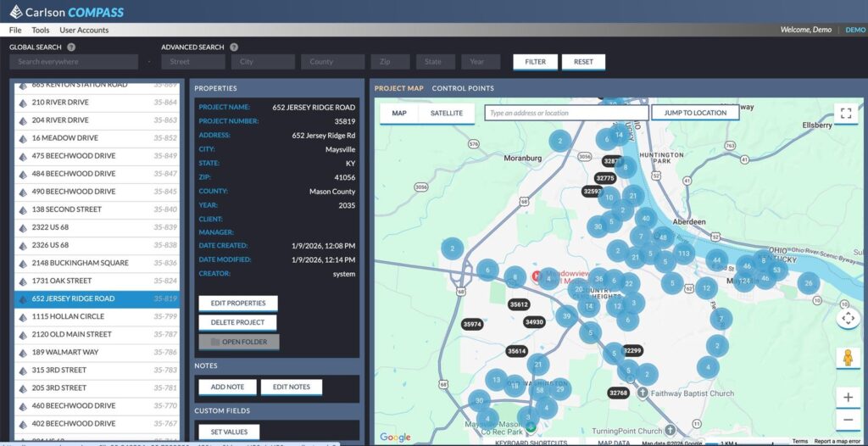This screenshot has height=446, width=868.
Task: Switch map to Map view
Action: 399,113
